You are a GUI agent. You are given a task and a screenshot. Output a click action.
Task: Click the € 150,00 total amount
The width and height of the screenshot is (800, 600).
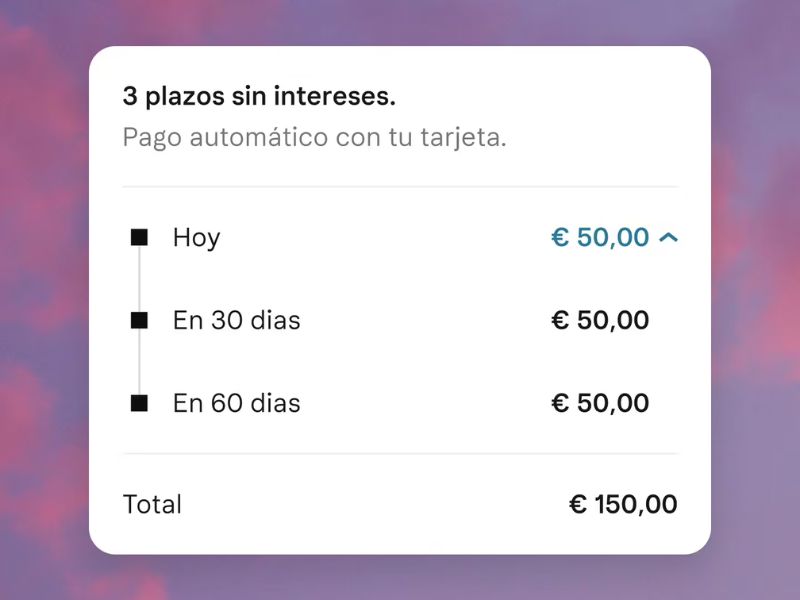click(x=623, y=504)
